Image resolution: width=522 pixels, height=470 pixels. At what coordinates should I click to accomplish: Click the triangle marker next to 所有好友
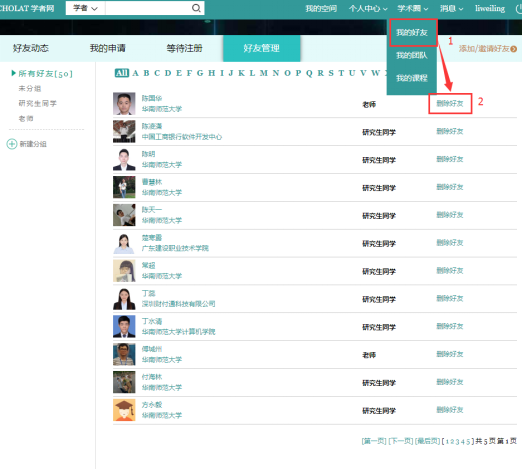click(x=13, y=73)
